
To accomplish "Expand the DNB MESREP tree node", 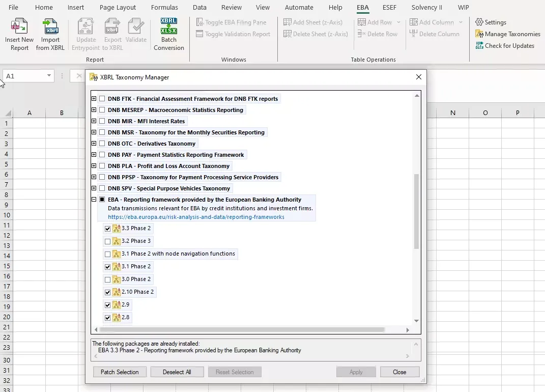I will (94, 110).
